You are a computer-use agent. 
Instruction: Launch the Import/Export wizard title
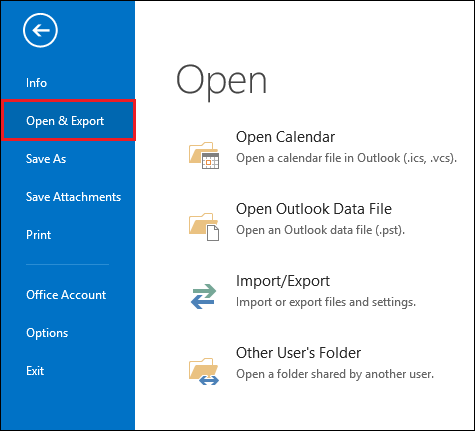click(283, 281)
